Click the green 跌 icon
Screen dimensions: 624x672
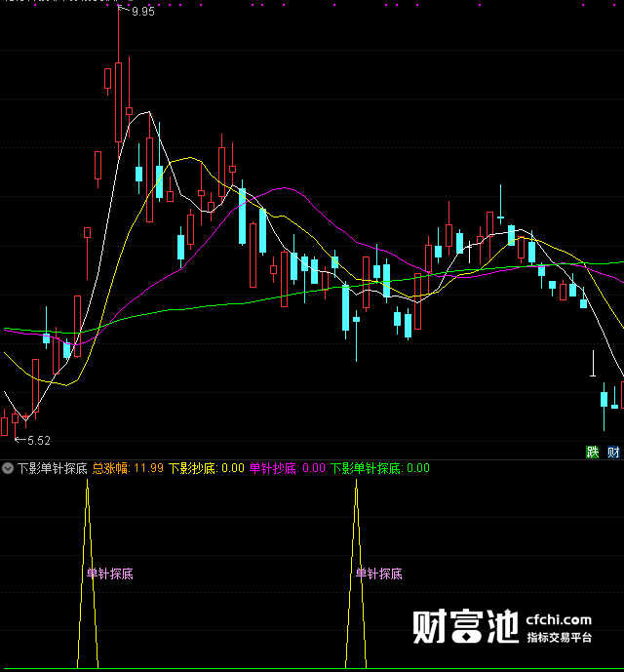[592, 452]
